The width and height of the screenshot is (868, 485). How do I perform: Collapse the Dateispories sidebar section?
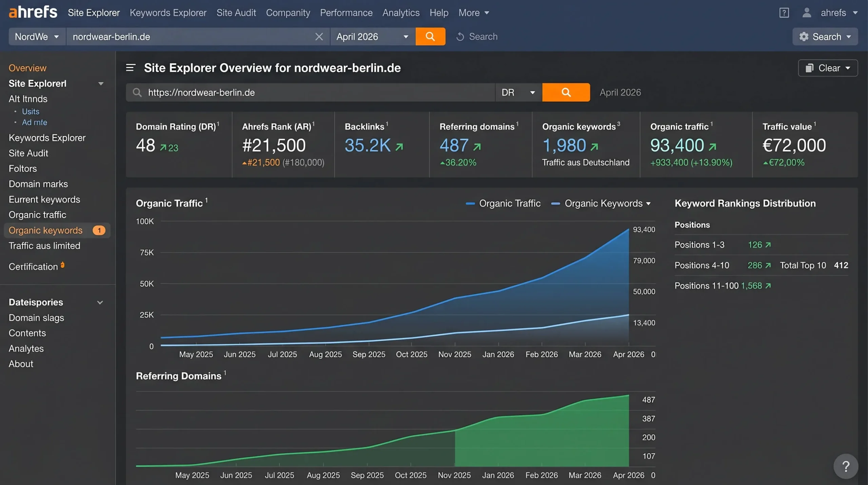[100, 302]
